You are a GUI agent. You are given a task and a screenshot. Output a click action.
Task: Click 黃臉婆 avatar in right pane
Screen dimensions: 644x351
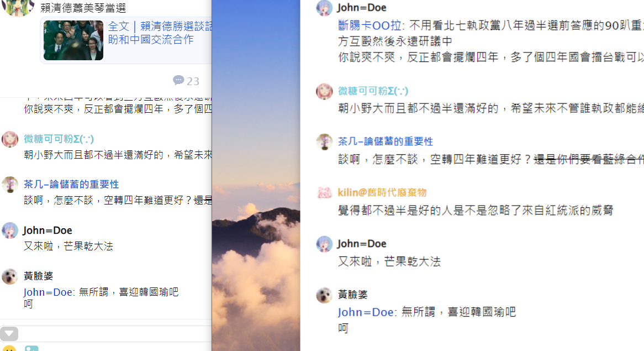tap(324, 295)
